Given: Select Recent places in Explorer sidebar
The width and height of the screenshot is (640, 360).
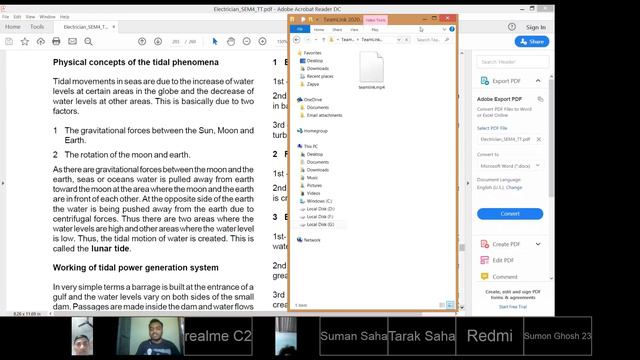Looking at the screenshot, I should (320, 76).
